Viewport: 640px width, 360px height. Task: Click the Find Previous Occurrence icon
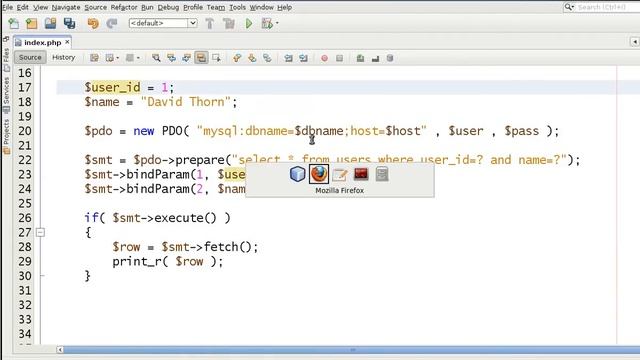171,58
